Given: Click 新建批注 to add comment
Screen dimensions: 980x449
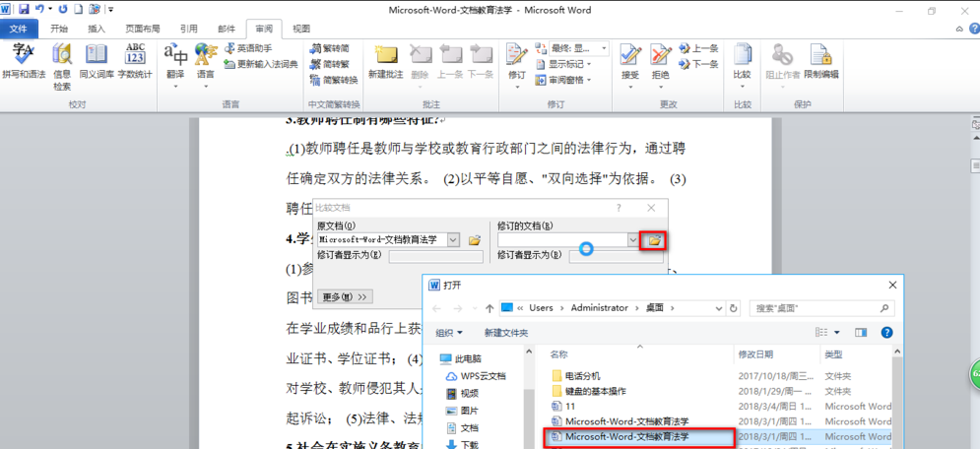Looking at the screenshot, I should point(386,61).
